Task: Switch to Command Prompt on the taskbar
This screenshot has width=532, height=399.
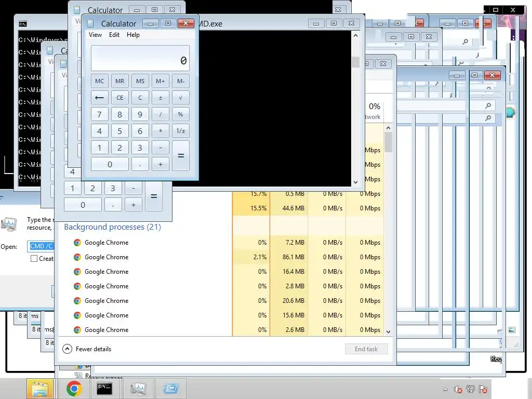Action: pos(104,389)
